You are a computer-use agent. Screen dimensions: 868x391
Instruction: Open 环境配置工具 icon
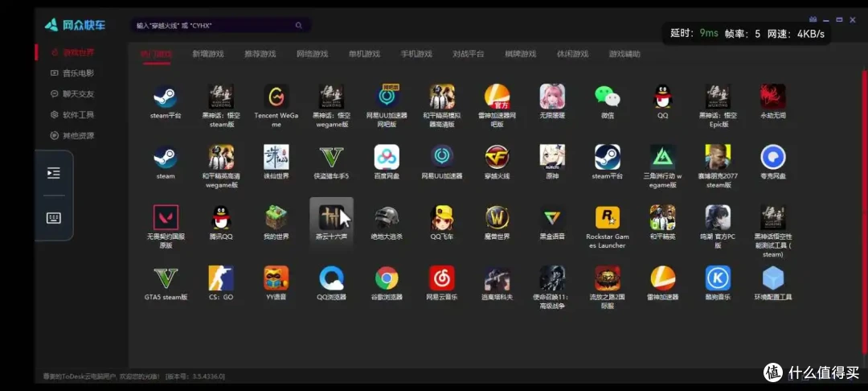click(773, 278)
